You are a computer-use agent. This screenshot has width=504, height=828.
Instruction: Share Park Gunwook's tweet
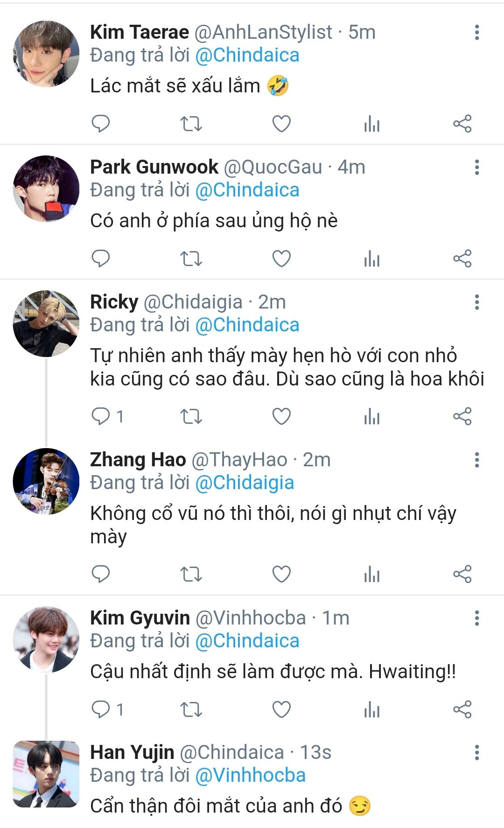click(x=462, y=259)
